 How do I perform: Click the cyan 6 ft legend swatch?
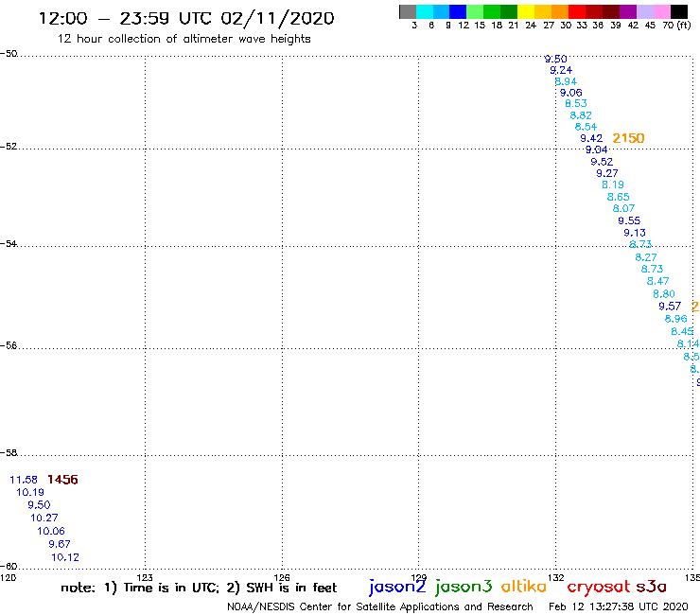pyautogui.click(x=424, y=11)
